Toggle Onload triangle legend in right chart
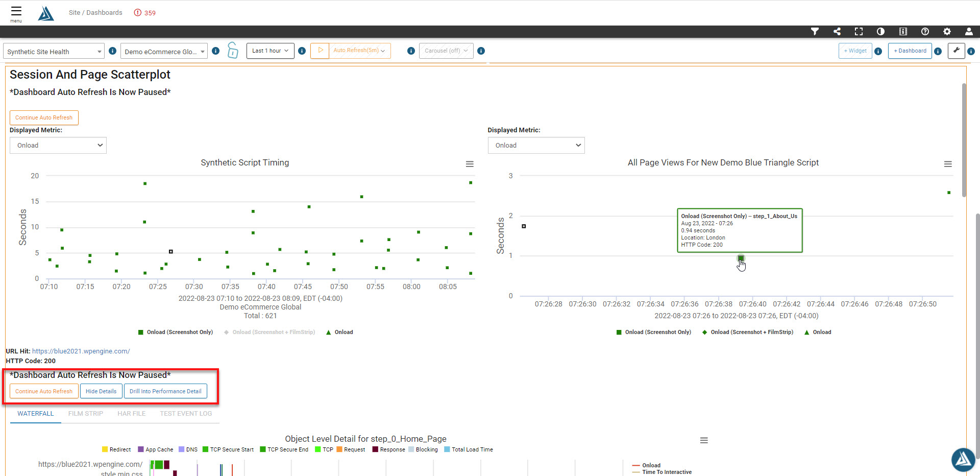The image size is (980, 476). [x=818, y=332]
